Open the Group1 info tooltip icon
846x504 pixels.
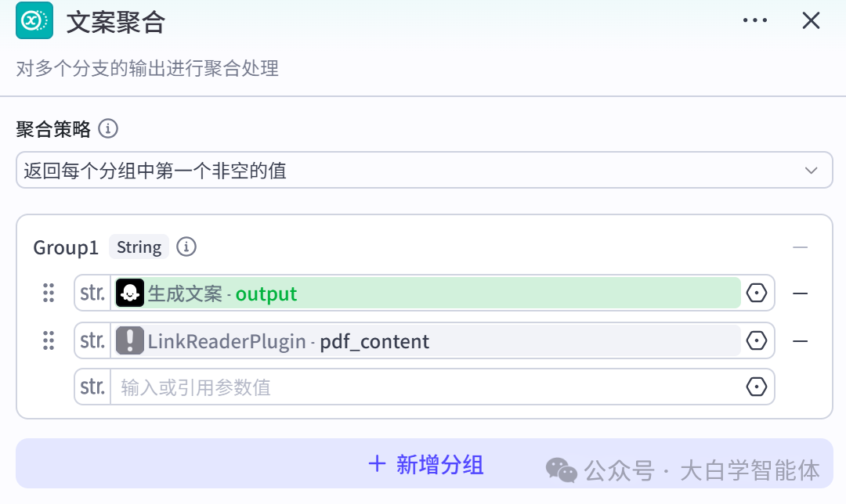click(186, 247)
